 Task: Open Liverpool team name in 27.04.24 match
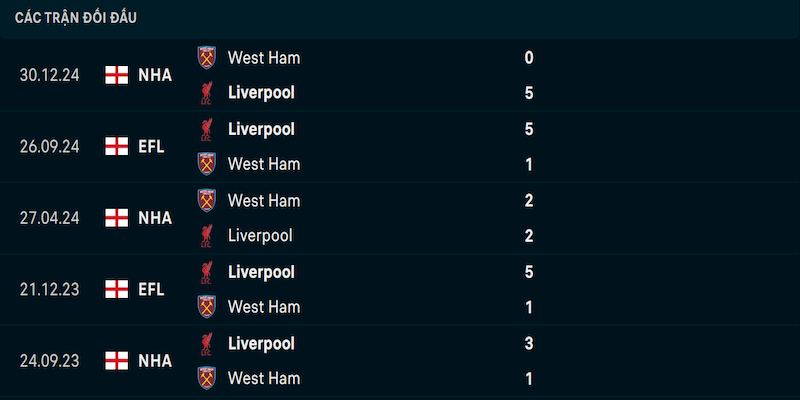pyautogui.click(x=260, y=236)
